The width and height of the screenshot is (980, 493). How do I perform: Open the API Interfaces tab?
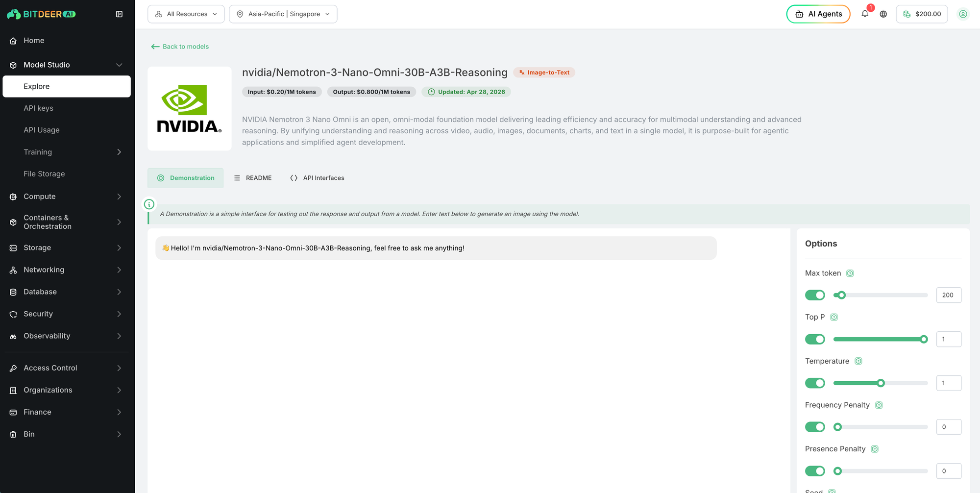coord(318,178)
